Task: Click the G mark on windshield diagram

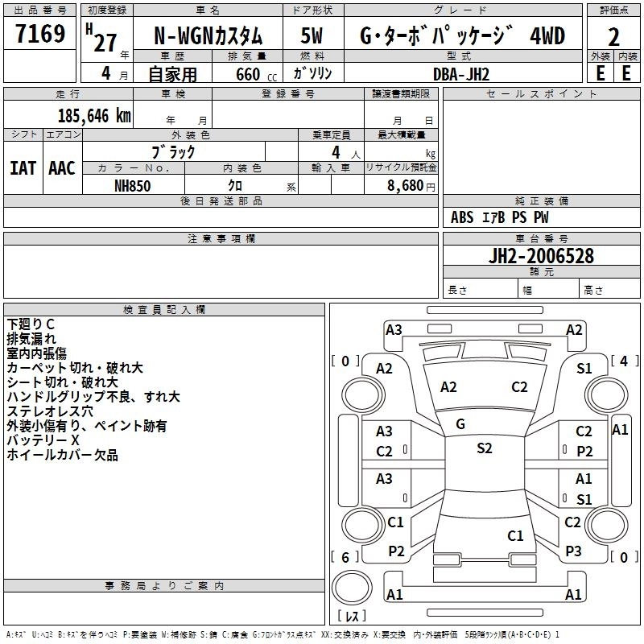Action: (x=460, y=424)
